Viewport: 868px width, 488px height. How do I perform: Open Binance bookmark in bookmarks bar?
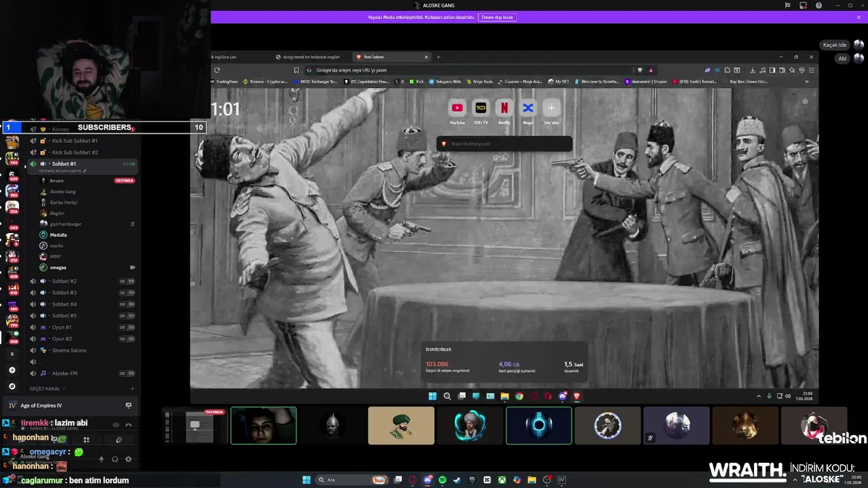tap(265, 81)
